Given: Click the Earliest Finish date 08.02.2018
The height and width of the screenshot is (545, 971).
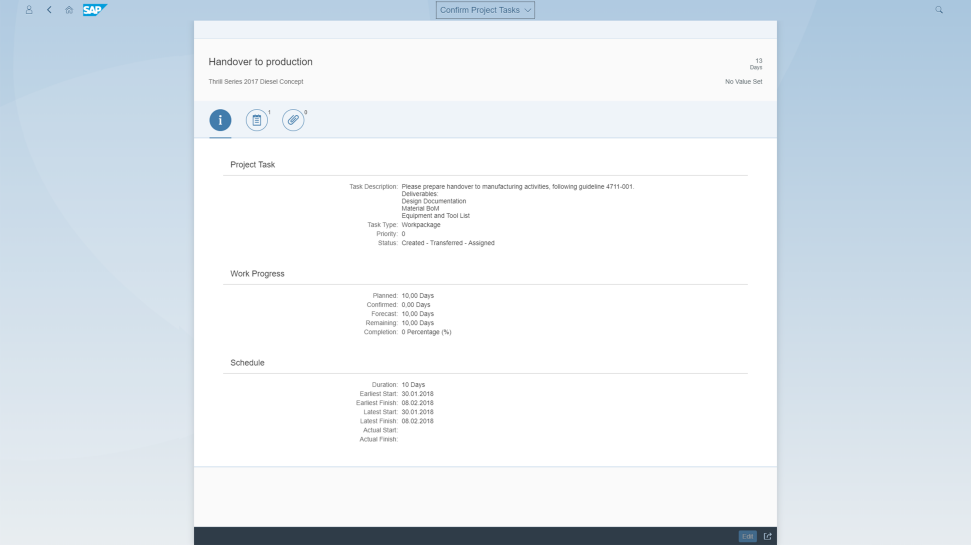Looking at the screenshot, I should pos(417,403).
